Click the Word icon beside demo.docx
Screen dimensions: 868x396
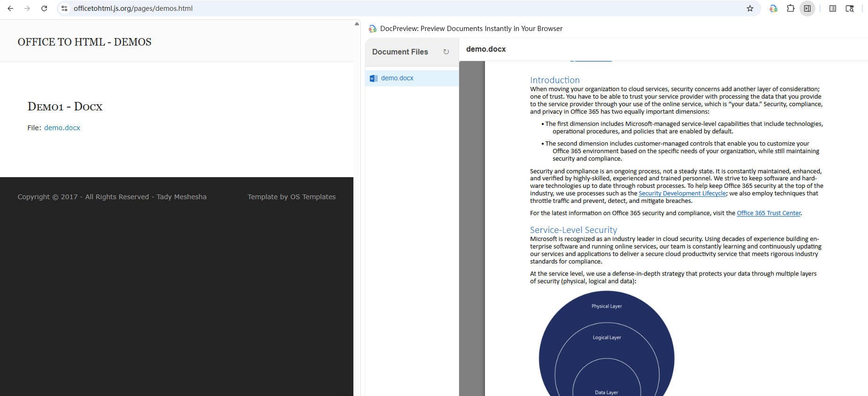tap(374, 78)
